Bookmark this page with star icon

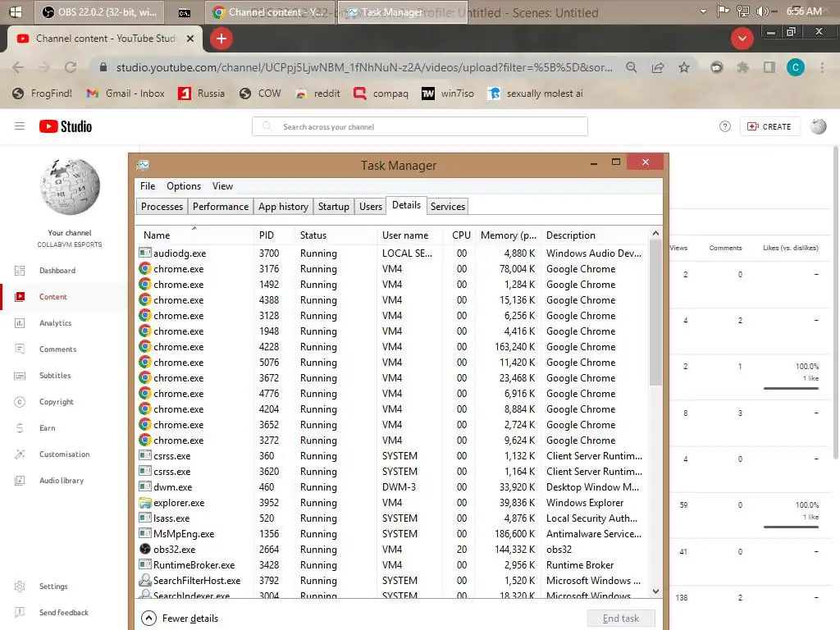click(684, 67)
